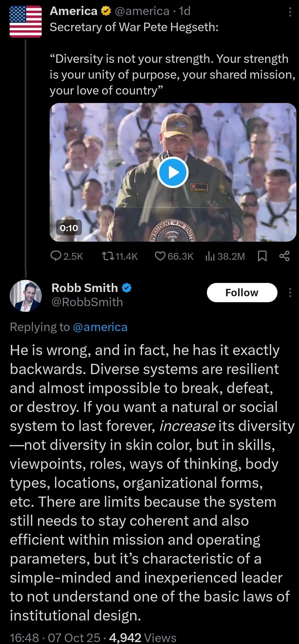Tap Robb Smith's blue verified badge
Image resolution: width=299 pixels, height=644 pixels.
(x=126, y=288)
